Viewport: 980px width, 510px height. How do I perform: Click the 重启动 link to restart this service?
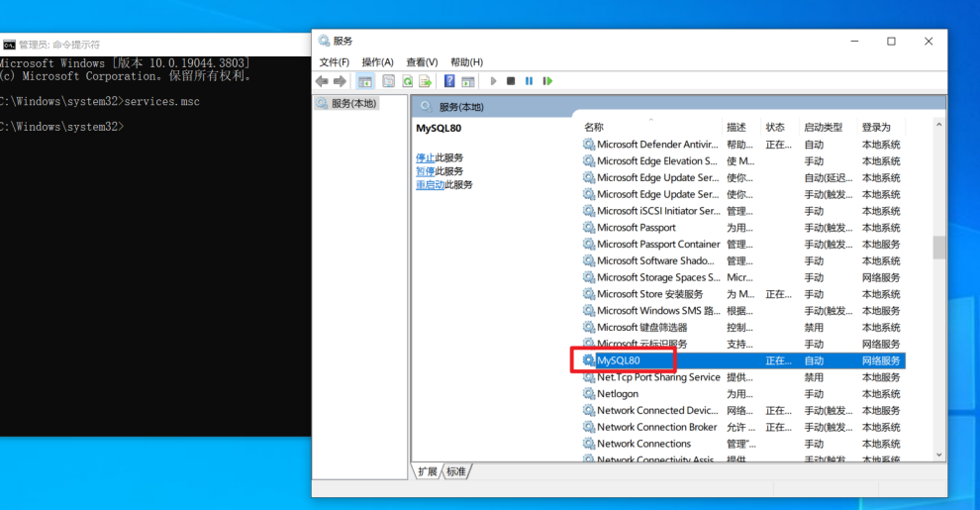(430, 185)
